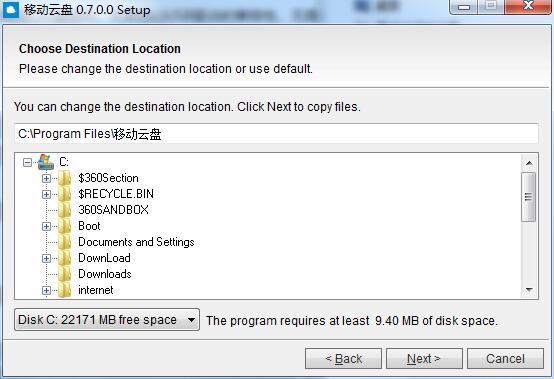Expand the internet folder node

[46, 290]
